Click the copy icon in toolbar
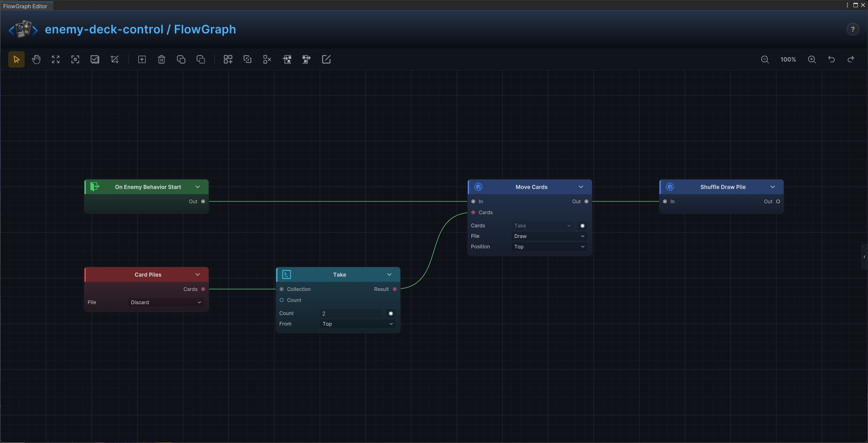Viewport: 868px width, 443px height. 181,59
